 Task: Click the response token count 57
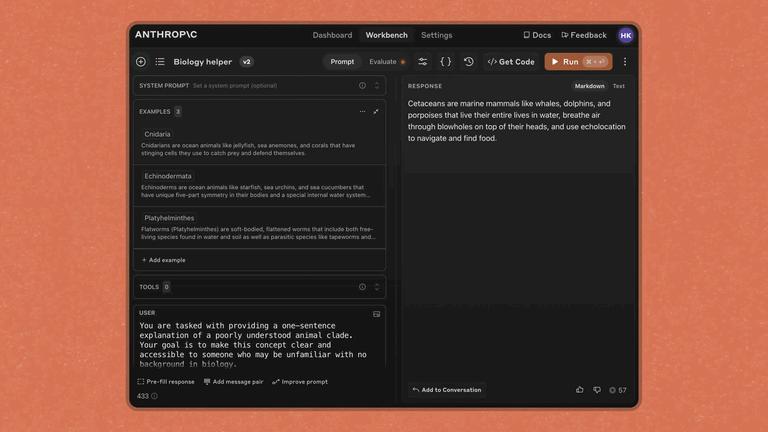tap(618, 390)
